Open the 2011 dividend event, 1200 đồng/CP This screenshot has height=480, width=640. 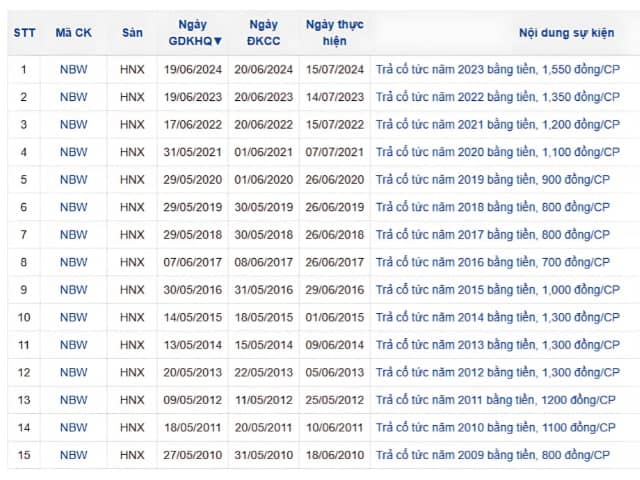[x=496, y=400]
